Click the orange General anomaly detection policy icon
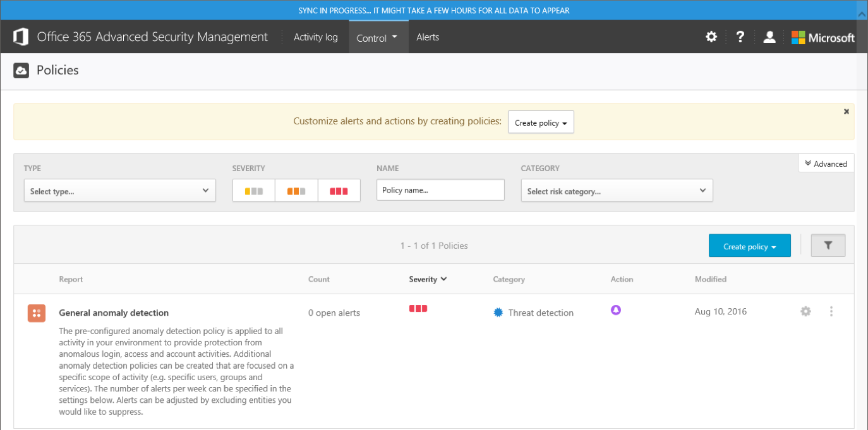 [x=36, y=313]
